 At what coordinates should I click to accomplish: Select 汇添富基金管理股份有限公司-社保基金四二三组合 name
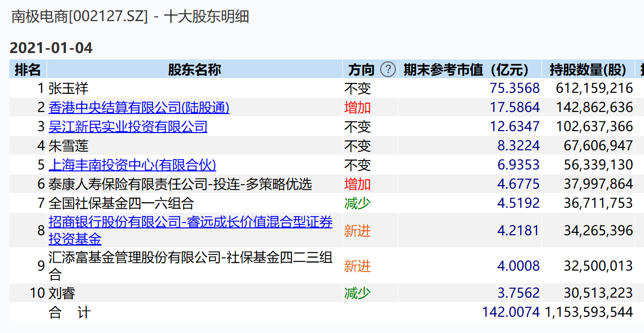pyautogui.click(x=191, y=266)
